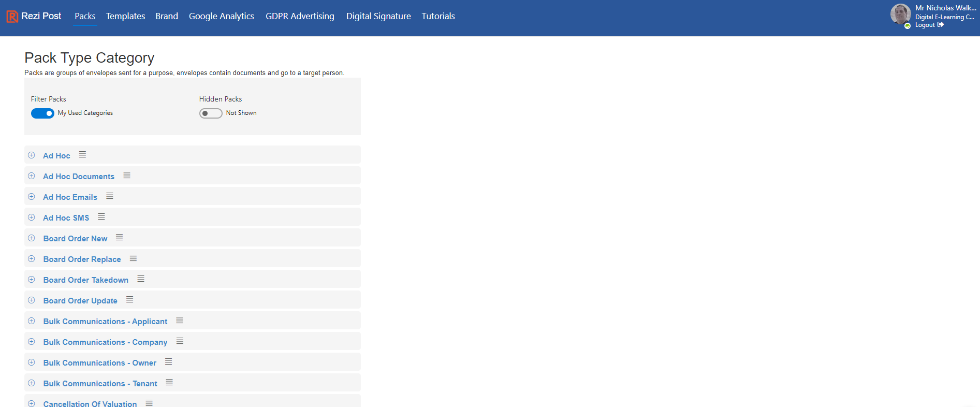Open Bulk Communications - Owner list menu icon
This screenshot has height=407, width=980.
(169, 362)
